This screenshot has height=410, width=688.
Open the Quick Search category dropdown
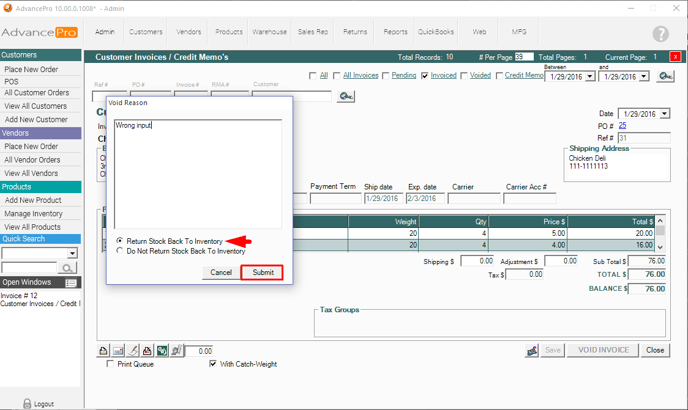73,254
